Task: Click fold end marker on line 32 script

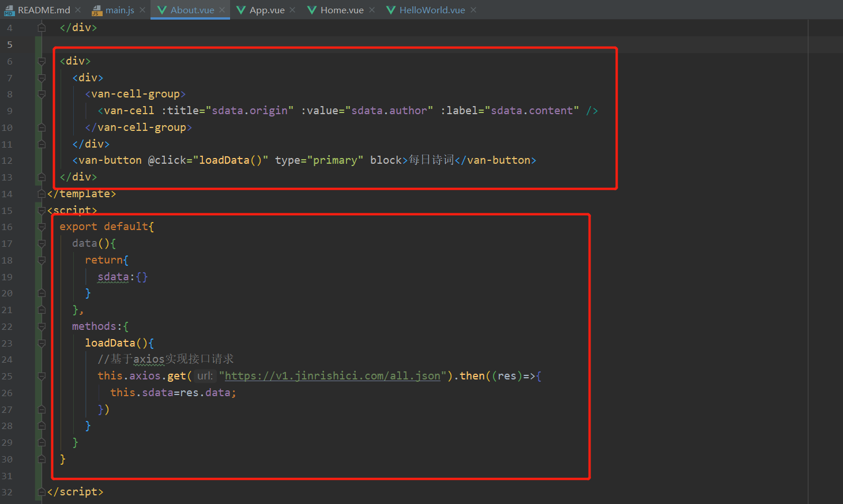Action: pos(42,492)
